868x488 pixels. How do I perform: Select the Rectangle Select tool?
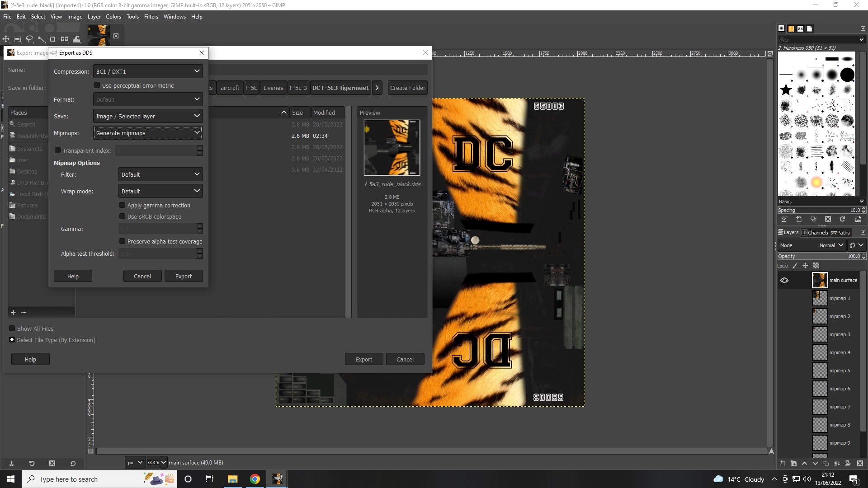(18, 39)
